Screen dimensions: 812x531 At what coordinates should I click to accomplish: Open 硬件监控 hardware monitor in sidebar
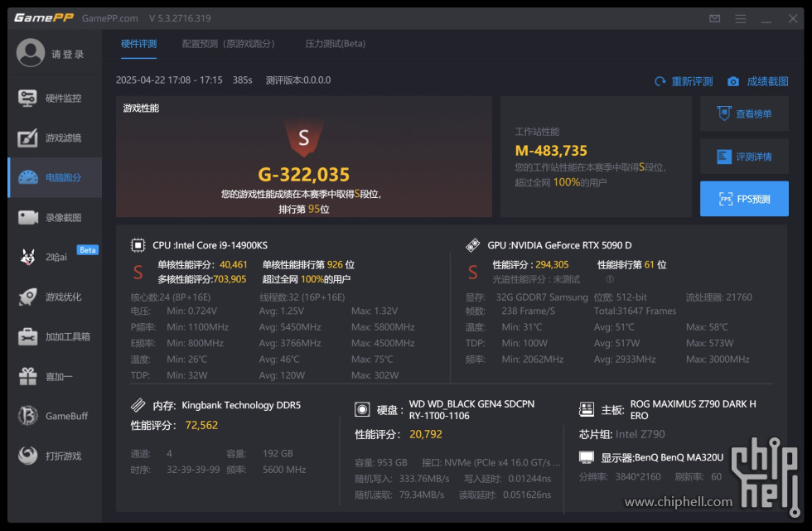click(55, 98)
